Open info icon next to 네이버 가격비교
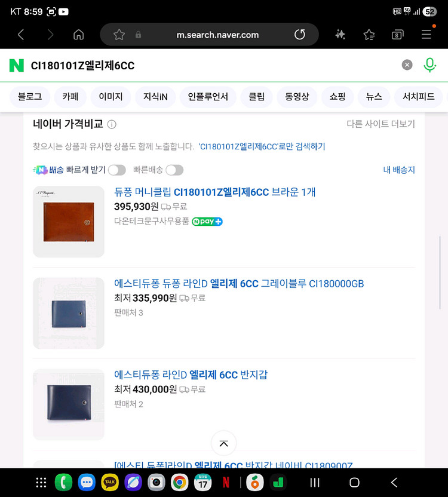 pos(112,124)
